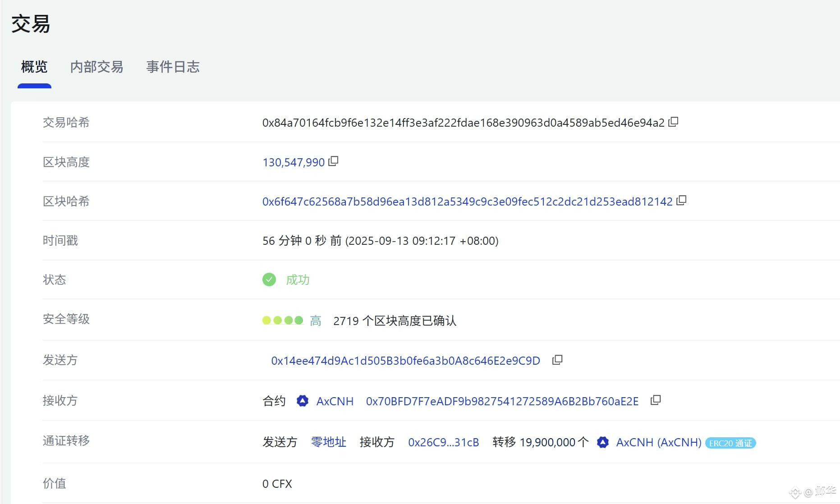Open the 事件日志 tab
The width and height of the screenshot is (840, 504).
(173, 67)
